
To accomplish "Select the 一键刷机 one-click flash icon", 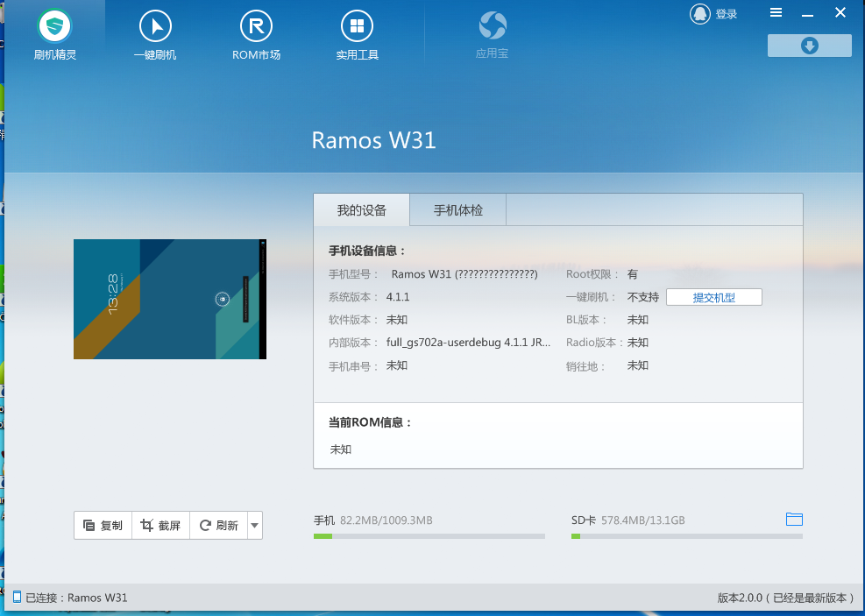I will click(155, 26).
